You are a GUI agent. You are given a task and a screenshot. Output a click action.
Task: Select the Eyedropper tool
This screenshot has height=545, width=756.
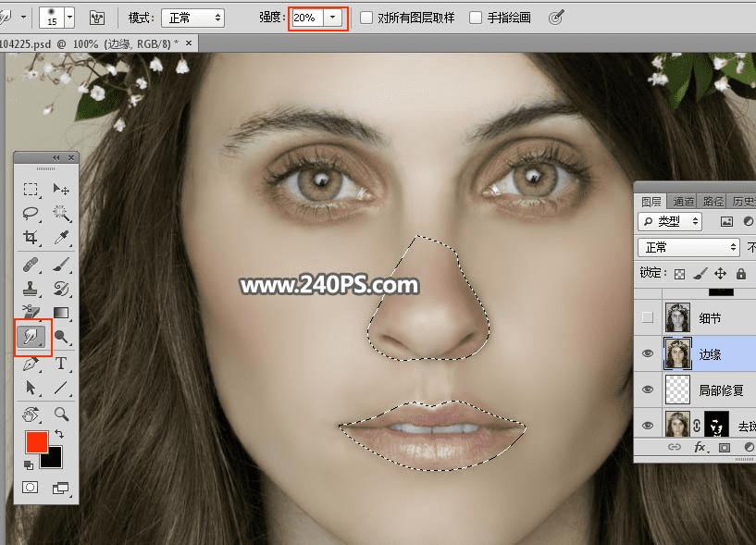click(61, 237)
